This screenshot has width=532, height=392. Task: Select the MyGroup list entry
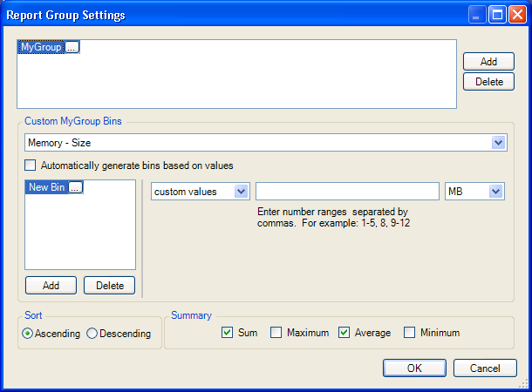[41, 47]
